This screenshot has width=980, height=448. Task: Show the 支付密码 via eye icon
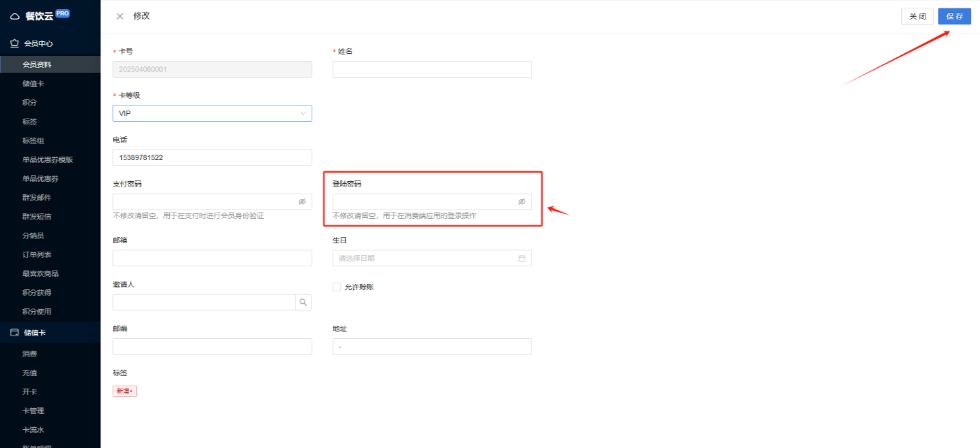point(302,201)
